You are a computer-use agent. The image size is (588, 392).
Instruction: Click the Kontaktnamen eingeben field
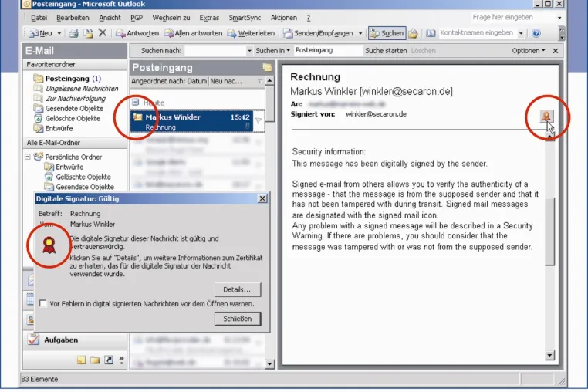(x=478, y=33)
